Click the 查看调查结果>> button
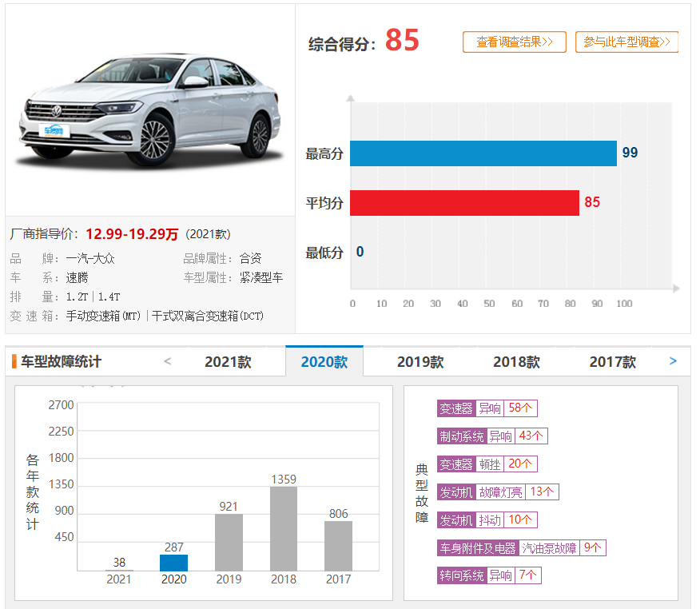Screen dimensions: 700x609 pyautogui.click(x=515, y=42)
